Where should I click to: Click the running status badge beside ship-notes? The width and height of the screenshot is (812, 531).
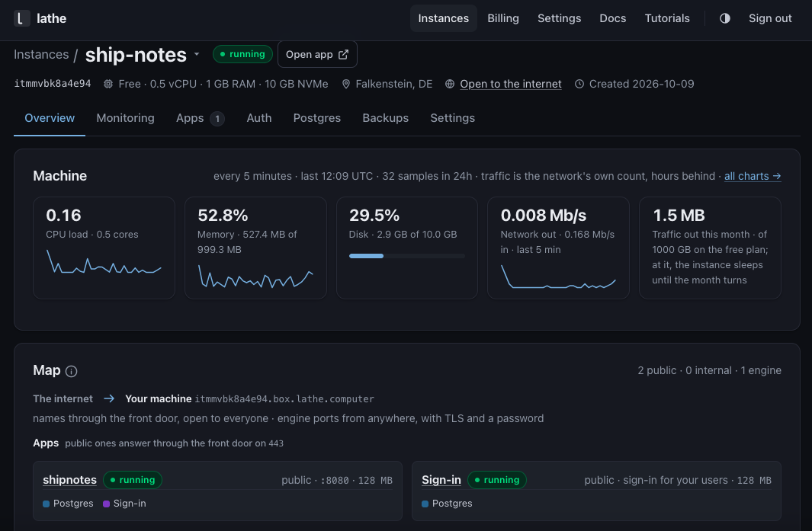(242, 54)
